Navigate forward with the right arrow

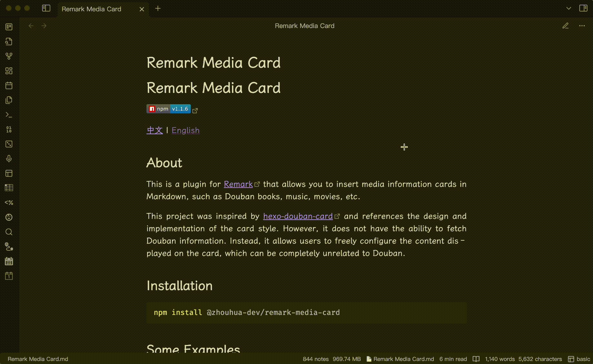coord(44,26)
